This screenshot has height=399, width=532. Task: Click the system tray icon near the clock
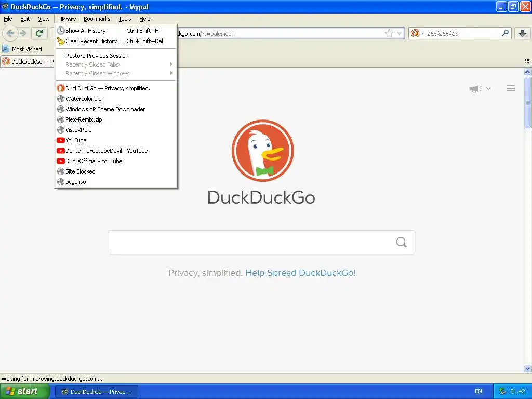click(x=502, y=391)
